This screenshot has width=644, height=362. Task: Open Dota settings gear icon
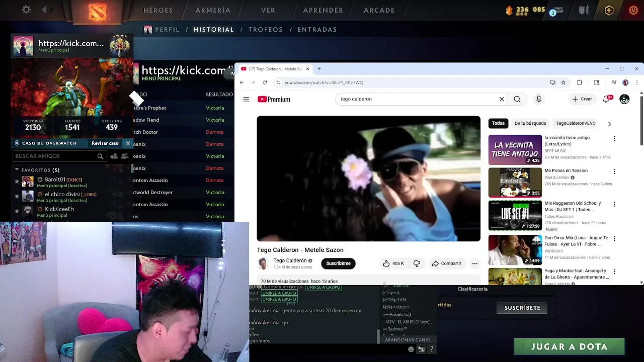tap(26, 10)
